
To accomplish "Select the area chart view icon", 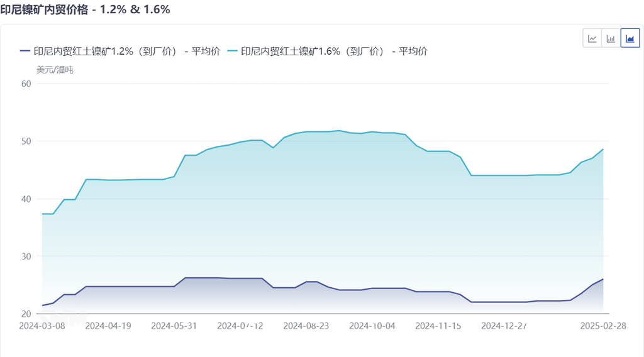I will point(630,38).
